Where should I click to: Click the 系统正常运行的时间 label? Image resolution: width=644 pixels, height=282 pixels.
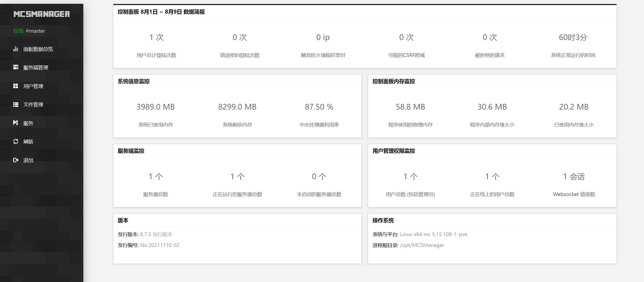pyautogui.click(x=573, y=55)
